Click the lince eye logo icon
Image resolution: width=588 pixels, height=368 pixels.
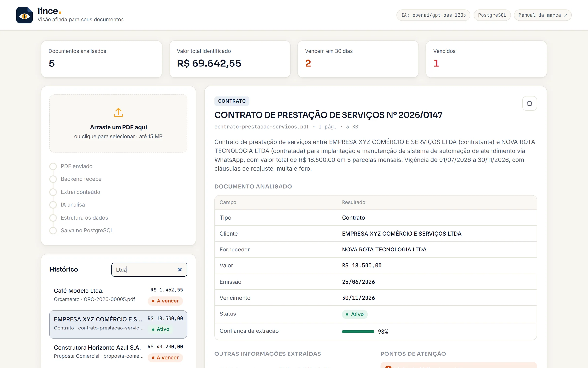click(x=24, y=15)
